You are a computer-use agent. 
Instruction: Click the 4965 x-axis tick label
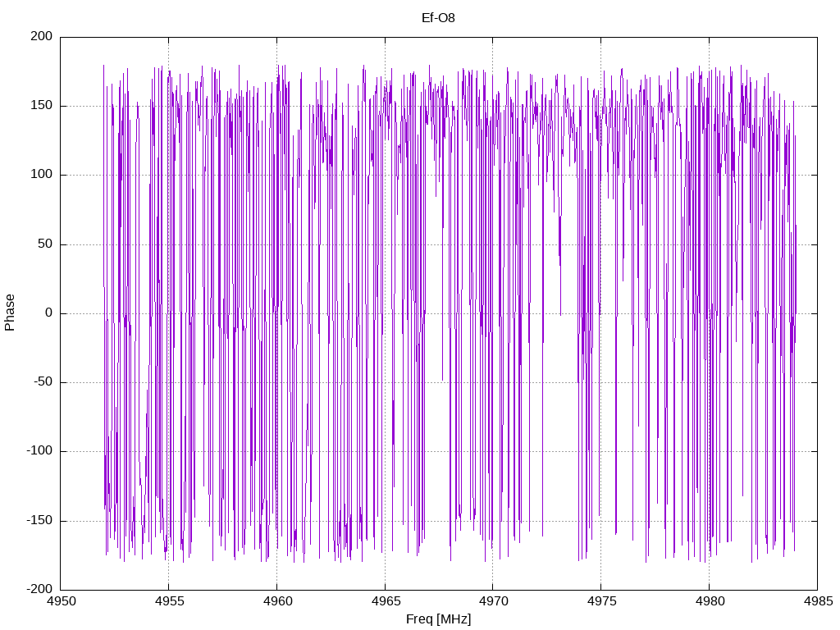[386, 601]
